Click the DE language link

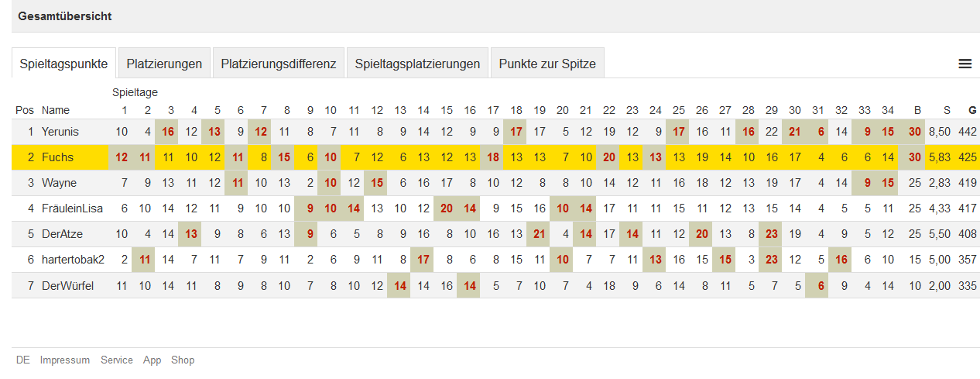point(23,360)
